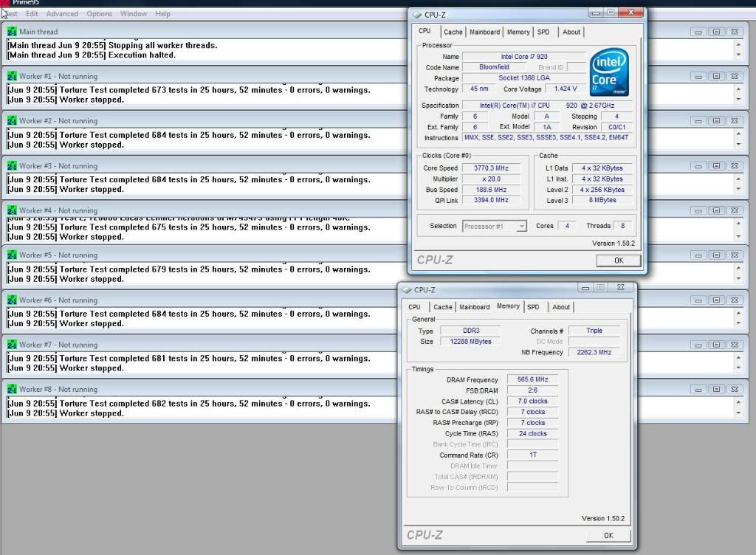The height and width of the screenshot is (555, 756).
Task: Switch to Mainboard tab in upper CPU-Z
Action: [484, 32]
